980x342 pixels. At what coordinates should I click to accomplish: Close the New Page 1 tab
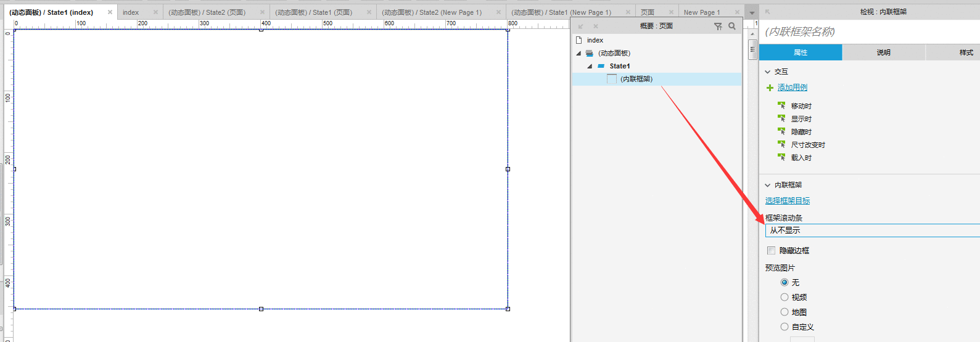coord(737,12)
